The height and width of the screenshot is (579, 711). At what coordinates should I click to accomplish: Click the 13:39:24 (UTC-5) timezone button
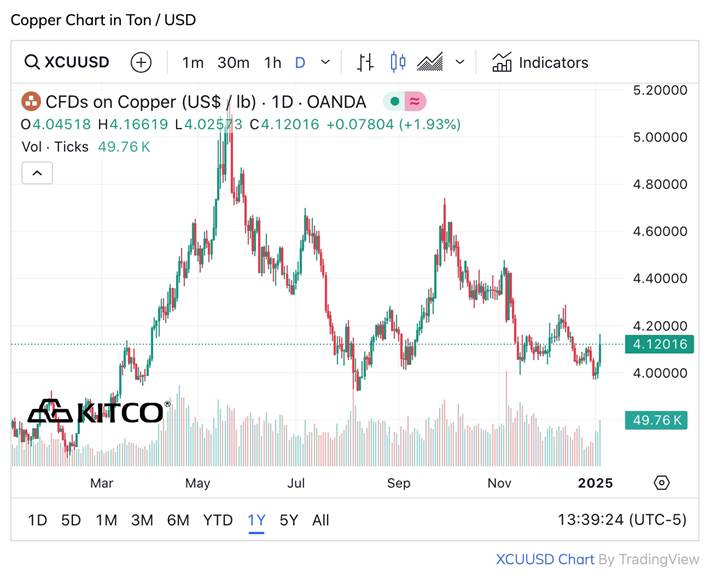[x=620, y=520]
